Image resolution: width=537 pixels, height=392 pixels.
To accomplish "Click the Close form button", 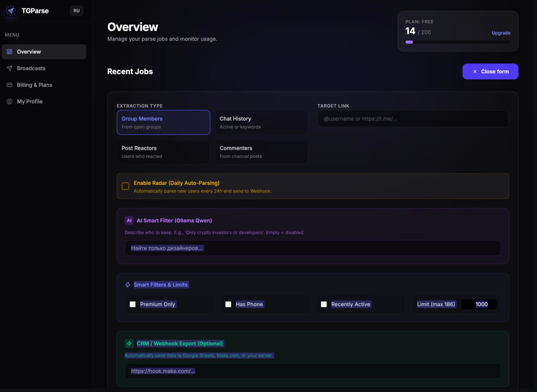I will click(490, 71).
